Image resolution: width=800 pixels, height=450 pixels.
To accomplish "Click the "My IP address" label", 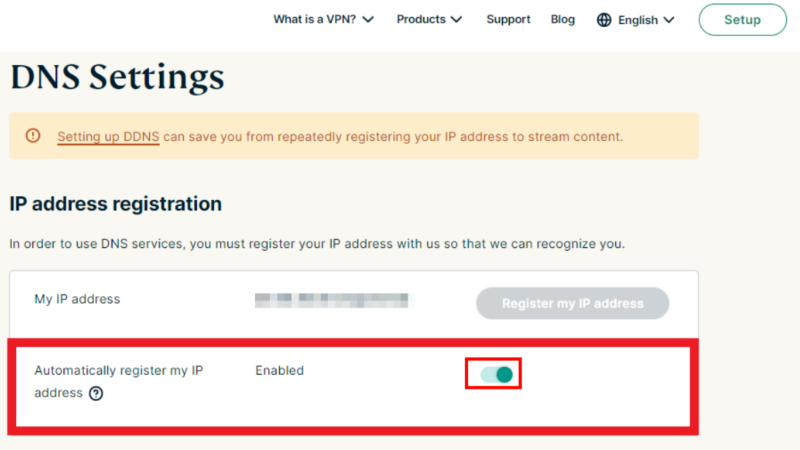I will (x=77, y=299).
